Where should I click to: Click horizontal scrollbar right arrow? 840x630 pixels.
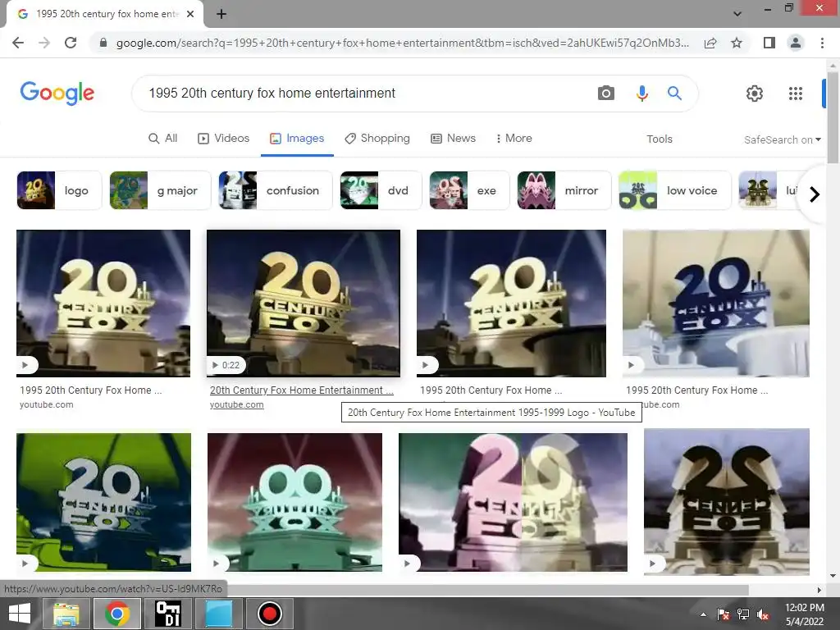coord(819,590)
